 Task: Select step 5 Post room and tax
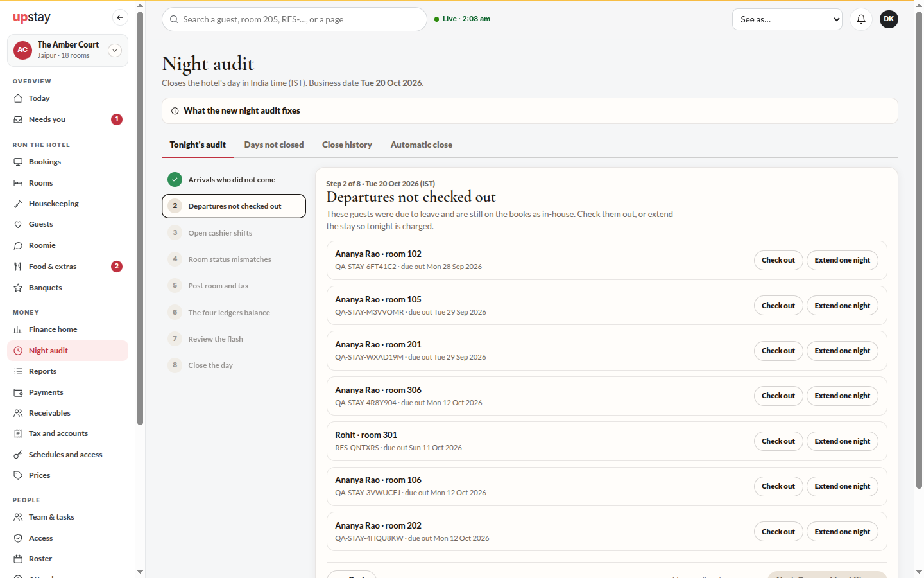(x=234, y=286)
